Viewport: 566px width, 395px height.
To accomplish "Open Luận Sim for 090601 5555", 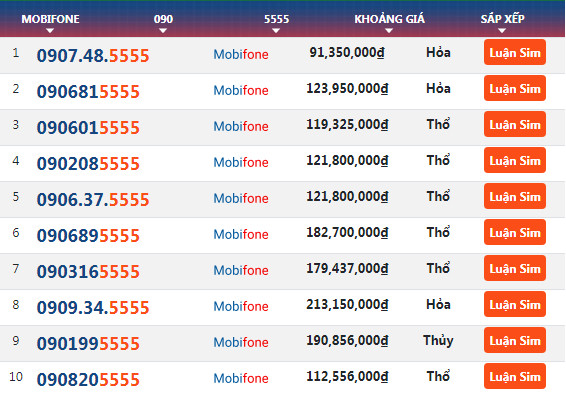I will (x=515, y=124).
